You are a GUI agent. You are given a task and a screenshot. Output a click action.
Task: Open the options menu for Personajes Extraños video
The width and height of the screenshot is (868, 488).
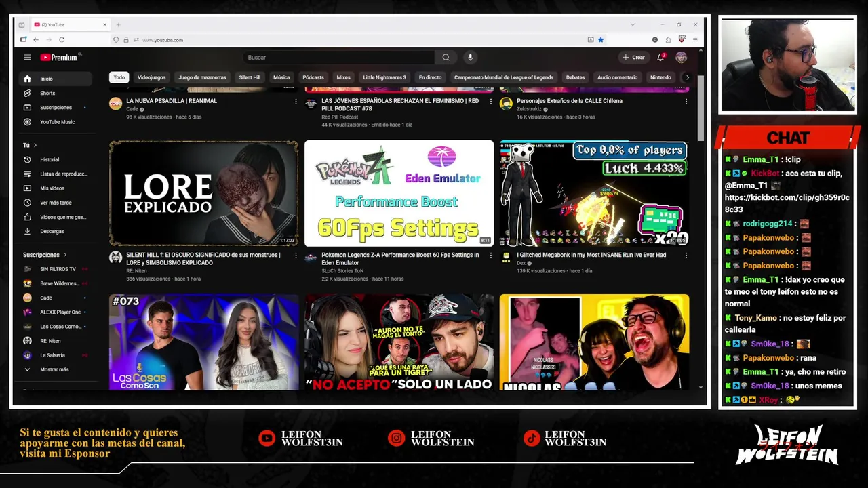click(686, 102)
